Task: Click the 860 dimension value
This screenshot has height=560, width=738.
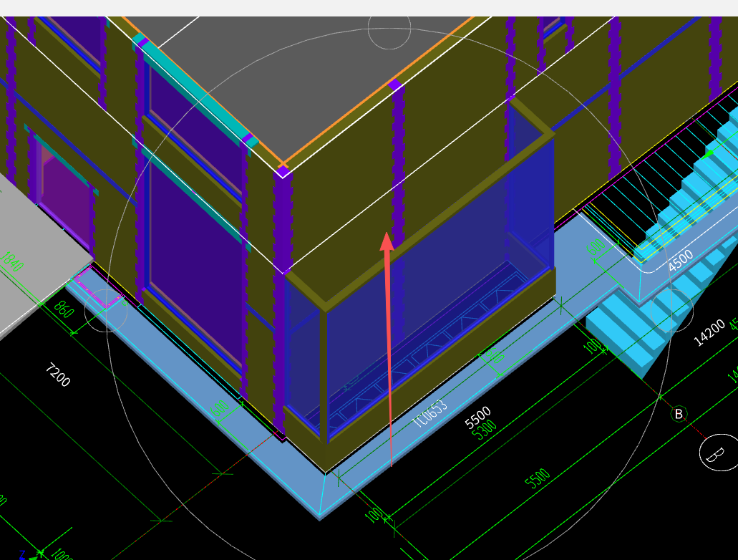Action: click(64, 309)
